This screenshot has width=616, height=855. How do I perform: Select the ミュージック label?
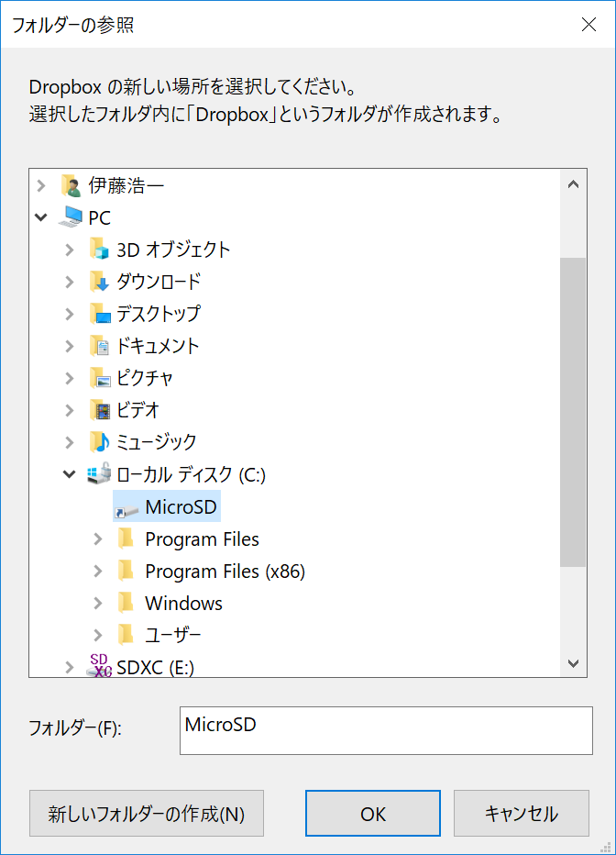click(157, 442)
